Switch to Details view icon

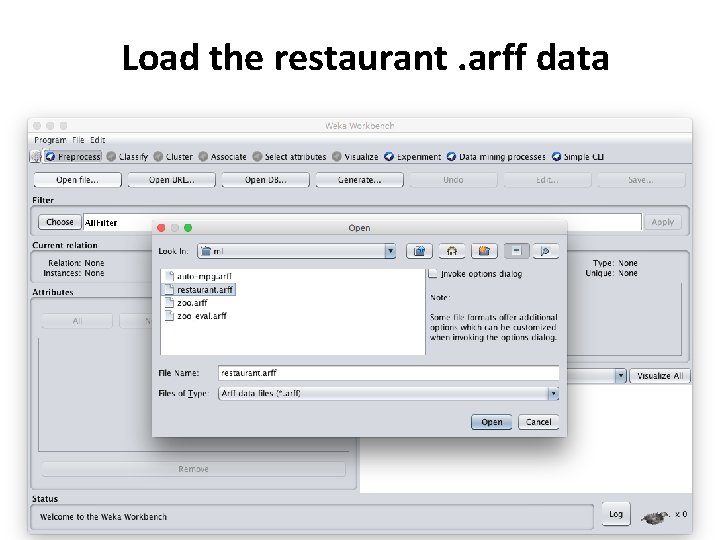[x=546, y=251]
